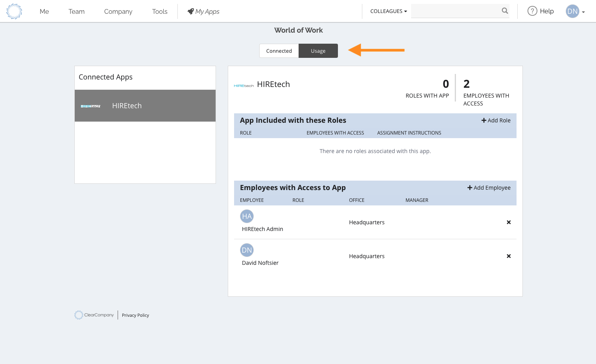Click the EMPLOYEE column header

point(252,200)
